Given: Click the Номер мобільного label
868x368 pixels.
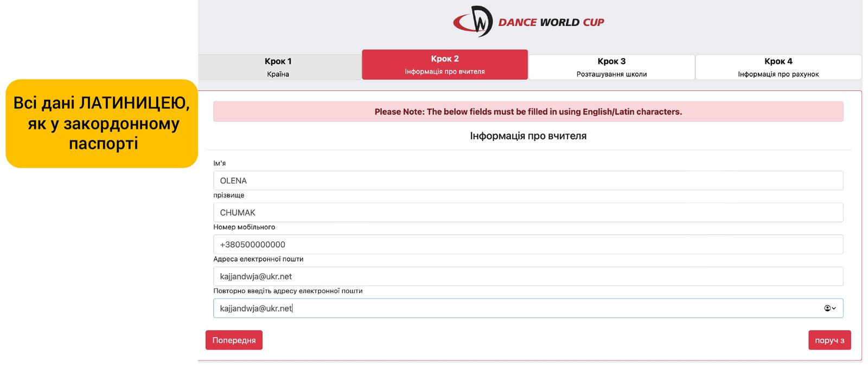Looking at the screenshot, I should pos(244,227).
